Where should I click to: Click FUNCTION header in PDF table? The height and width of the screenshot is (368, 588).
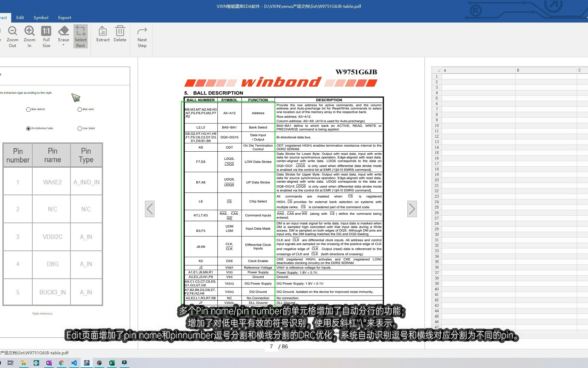tap(258, 100)
